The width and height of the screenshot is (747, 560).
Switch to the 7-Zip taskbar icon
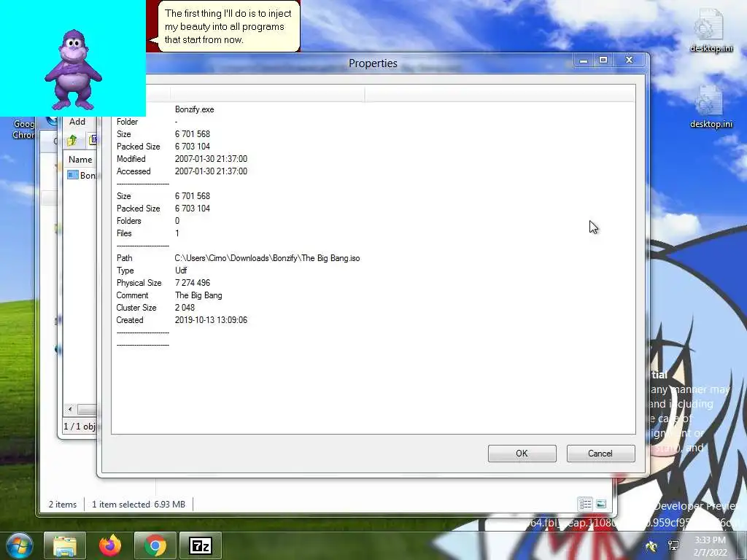(200, 545)
